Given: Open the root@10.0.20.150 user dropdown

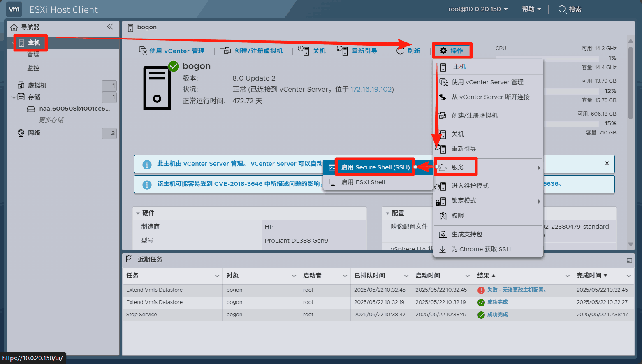Looking at the screenshot, I should coord(478,9).
